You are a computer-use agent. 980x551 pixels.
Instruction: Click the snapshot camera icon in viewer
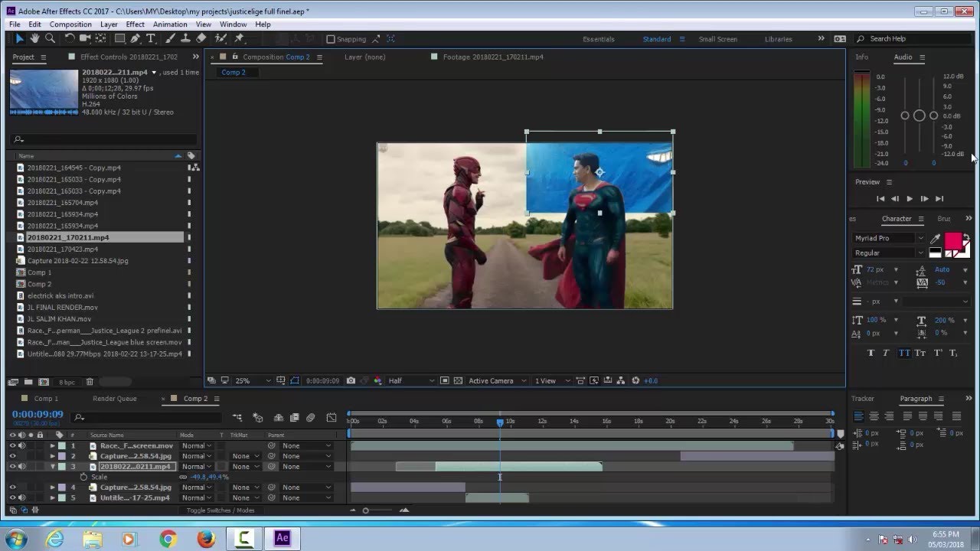point(351,380)
